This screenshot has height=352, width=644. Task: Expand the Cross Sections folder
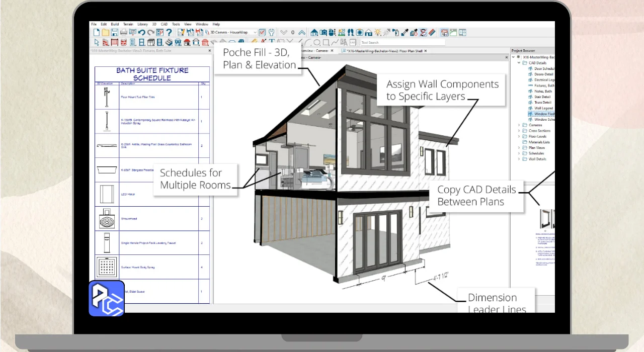[519, 131]
